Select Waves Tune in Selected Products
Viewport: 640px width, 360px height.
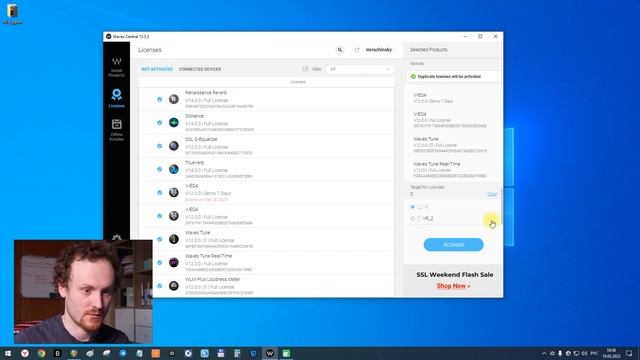pos(450,145)
